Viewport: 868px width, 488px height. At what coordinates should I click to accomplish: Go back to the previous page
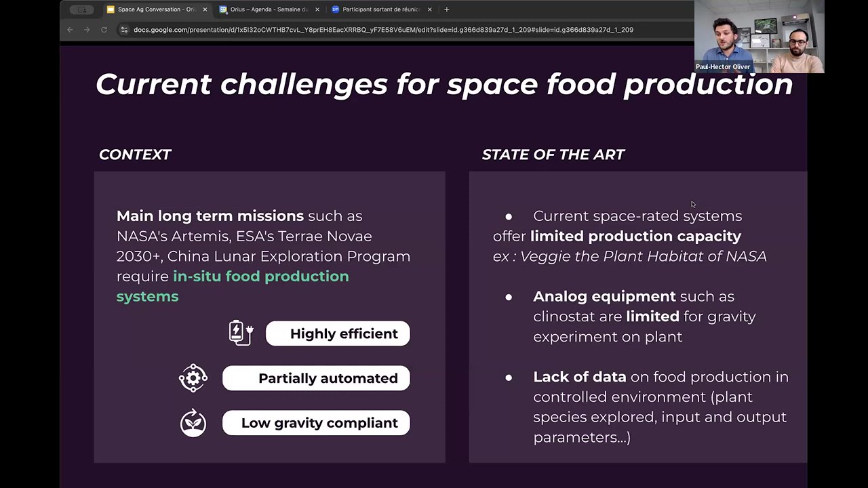[x=70, y=30]
